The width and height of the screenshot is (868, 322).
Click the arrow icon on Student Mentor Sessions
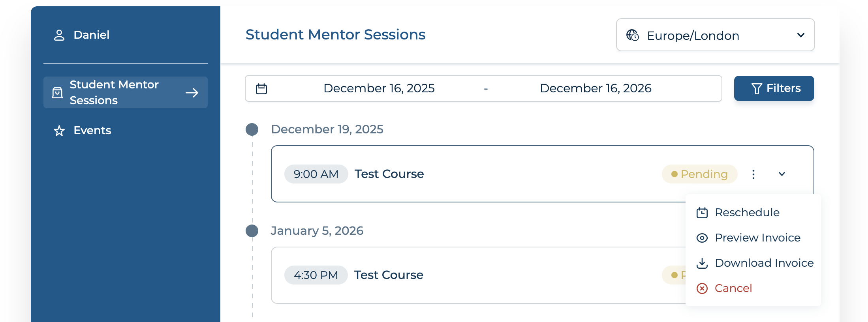coord(192,93)
